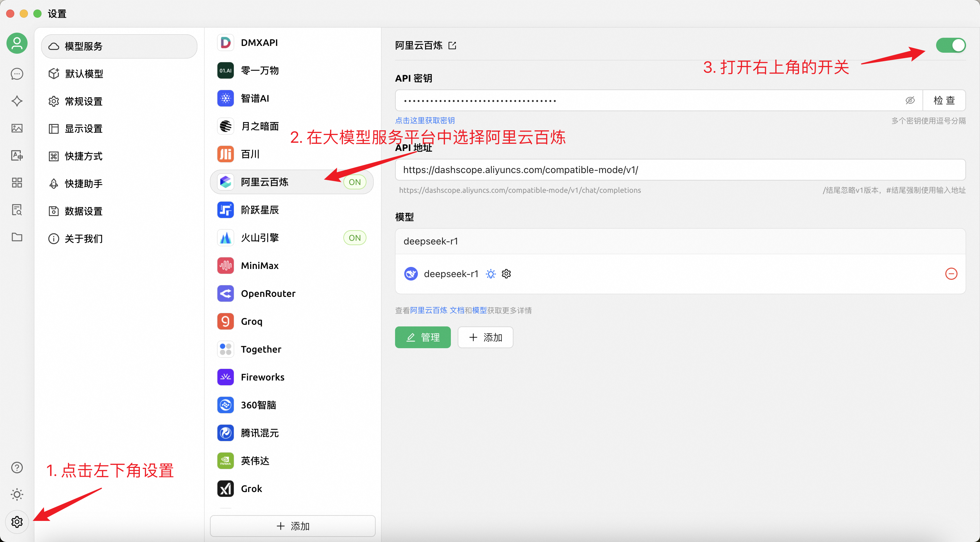Open 阿里云百炼 文档 link
The height and width of the screenshot is (542, 980).
tap(437, 310)
